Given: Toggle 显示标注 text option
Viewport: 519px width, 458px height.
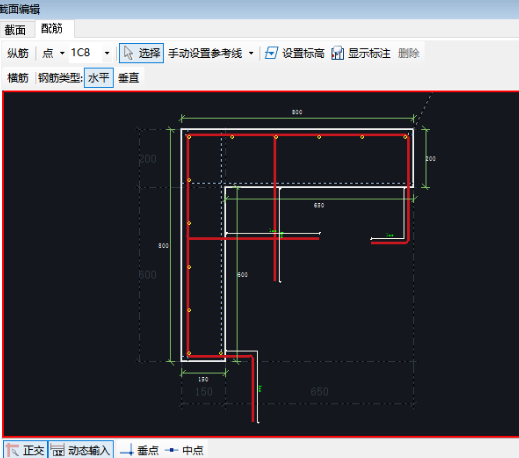Looking at the screenshot, I should (x=369, y=53).
